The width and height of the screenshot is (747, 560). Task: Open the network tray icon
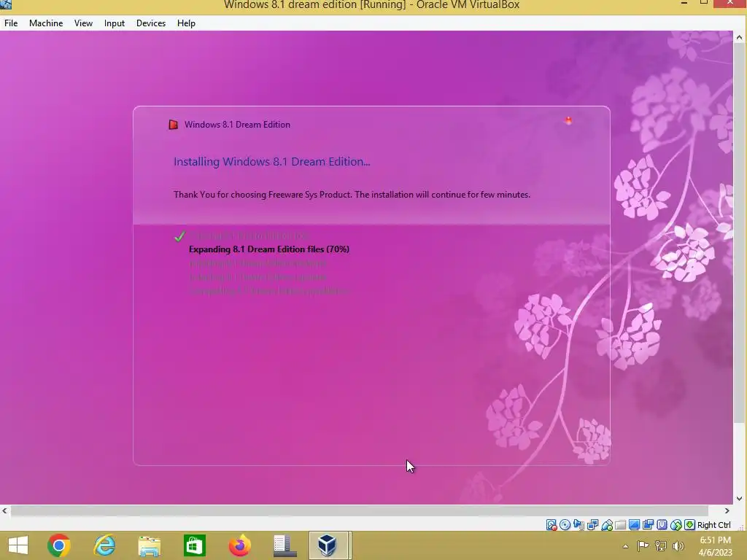661,546
